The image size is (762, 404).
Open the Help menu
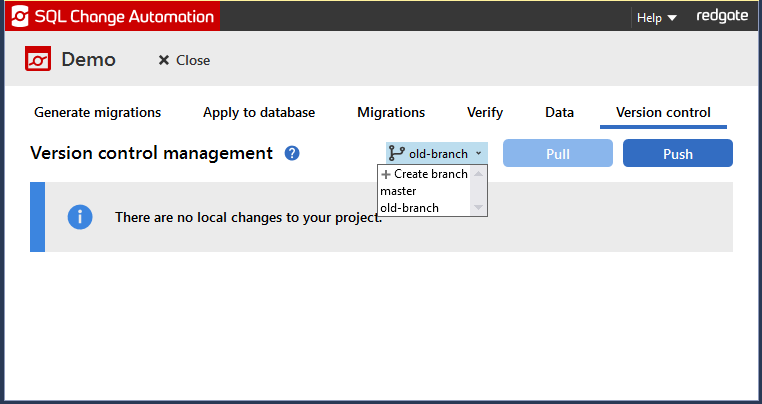[657, 17]
